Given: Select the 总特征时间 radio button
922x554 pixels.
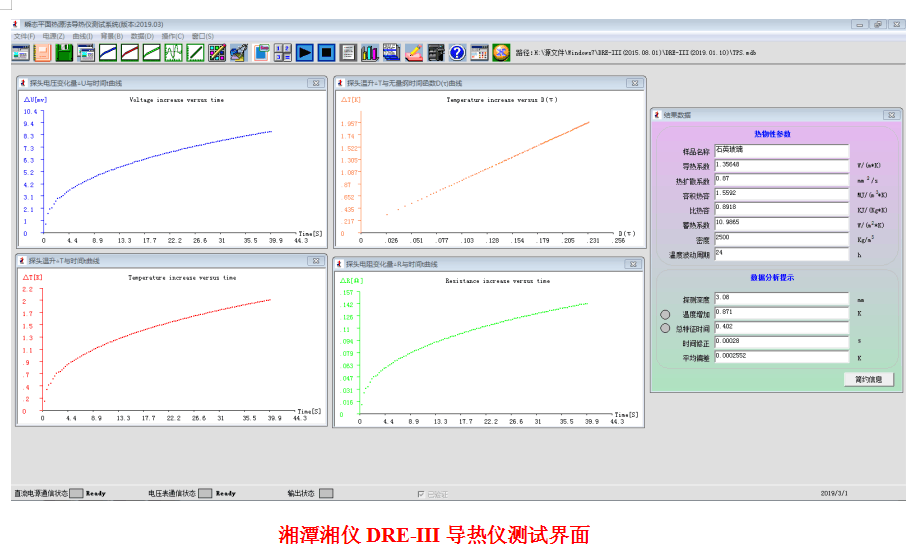Looking at the screenshot, I should click(x=665, y=328).
